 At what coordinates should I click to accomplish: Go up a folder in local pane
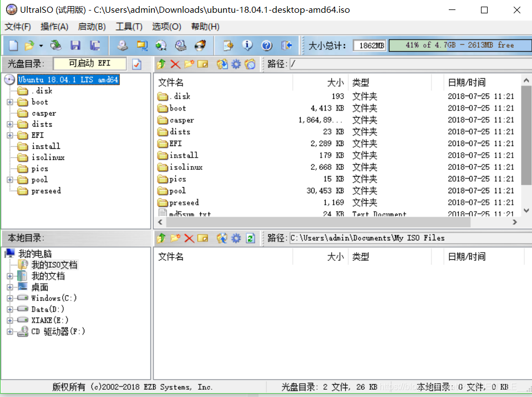161,238
